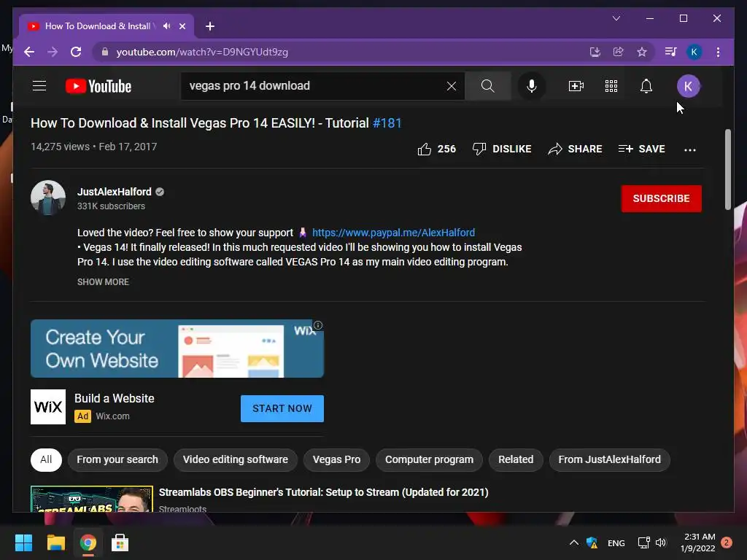Open the YouTube account avatar K
Screen dimensions: 747x560
point(688,86)
